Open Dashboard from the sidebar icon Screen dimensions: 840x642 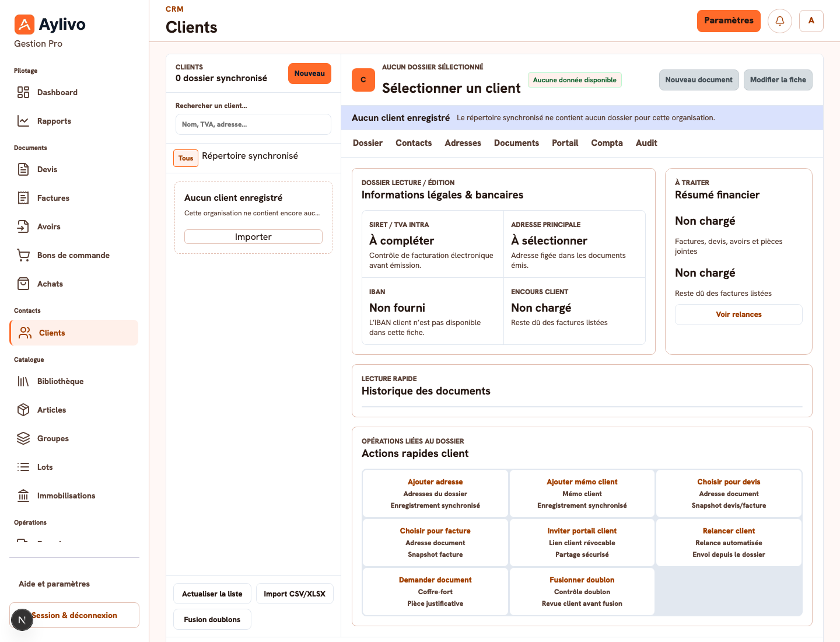click(23, 92)
